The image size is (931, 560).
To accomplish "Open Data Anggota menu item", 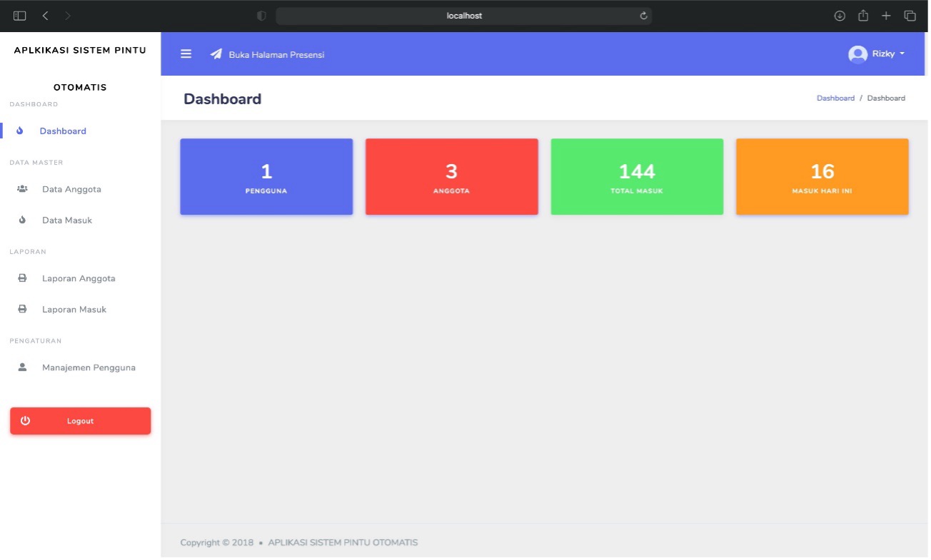I will 71,190.
